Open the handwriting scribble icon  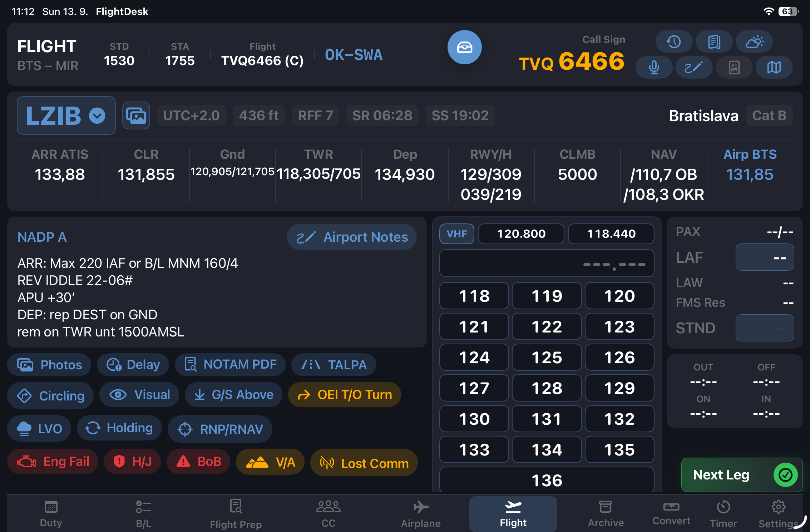[694, 67]
